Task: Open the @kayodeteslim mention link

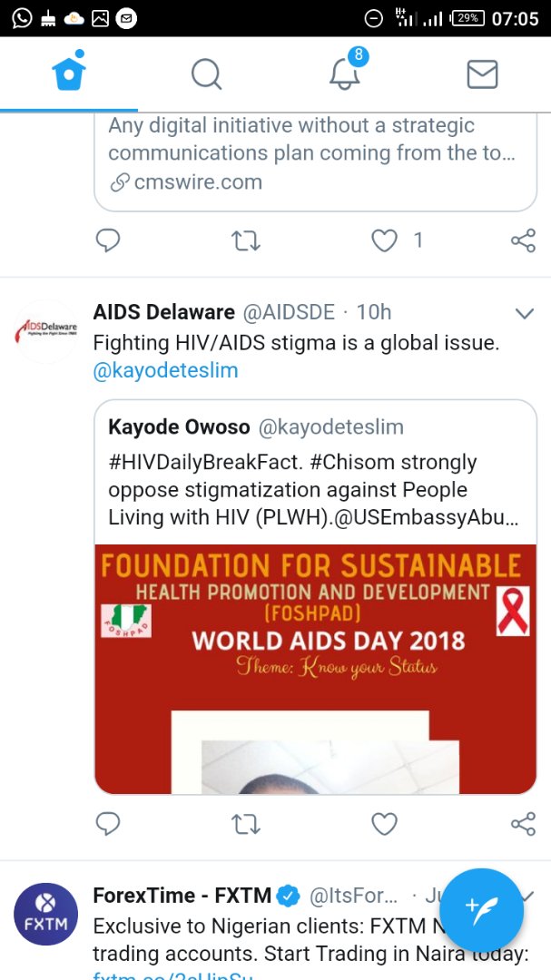Action: click(x=165, y=370)
